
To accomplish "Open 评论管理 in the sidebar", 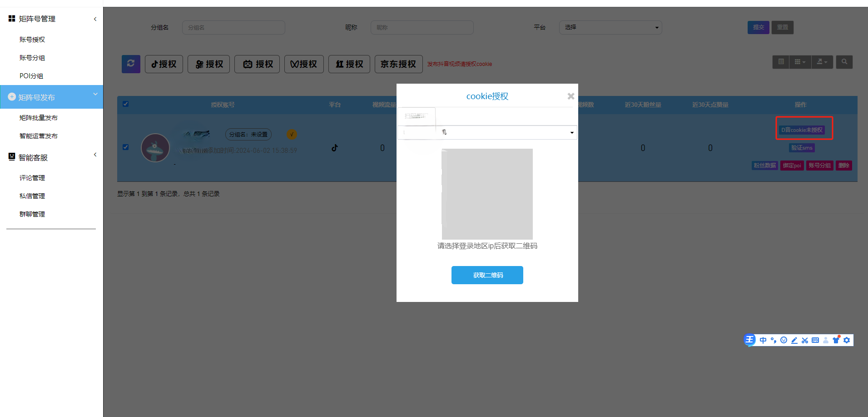I will coord(32,178).
